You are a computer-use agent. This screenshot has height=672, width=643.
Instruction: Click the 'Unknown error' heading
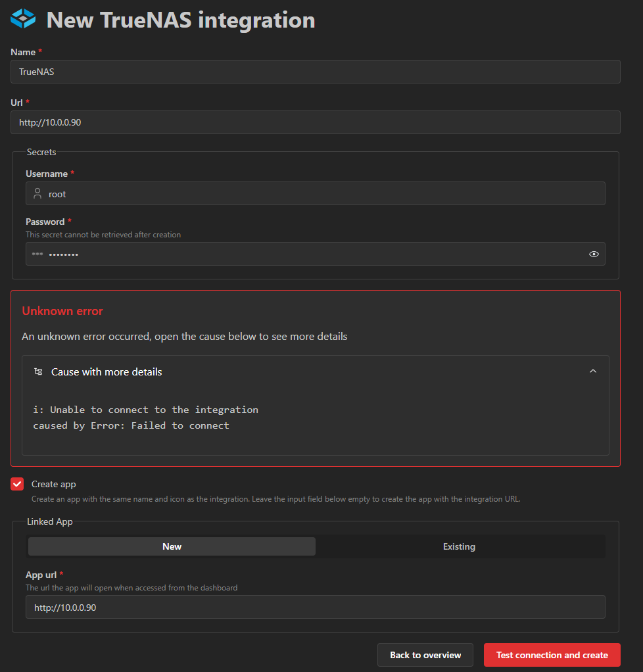[x=62, y=311]
